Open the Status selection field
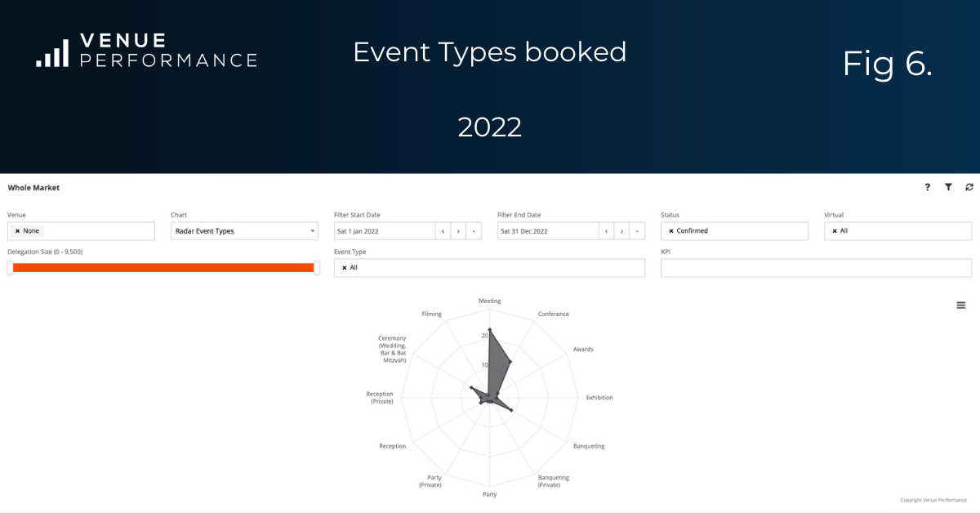This screenshot has width=980, height=513. click(x=735, y=231)
